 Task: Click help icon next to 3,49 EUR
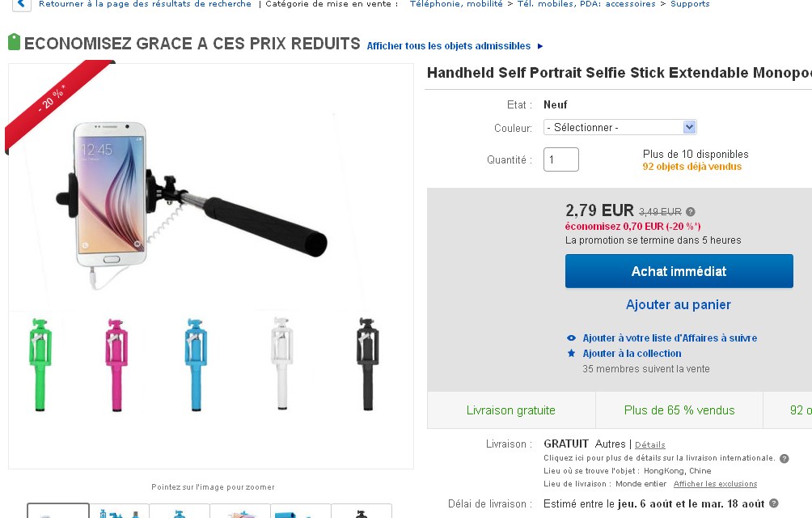[691, 212]
